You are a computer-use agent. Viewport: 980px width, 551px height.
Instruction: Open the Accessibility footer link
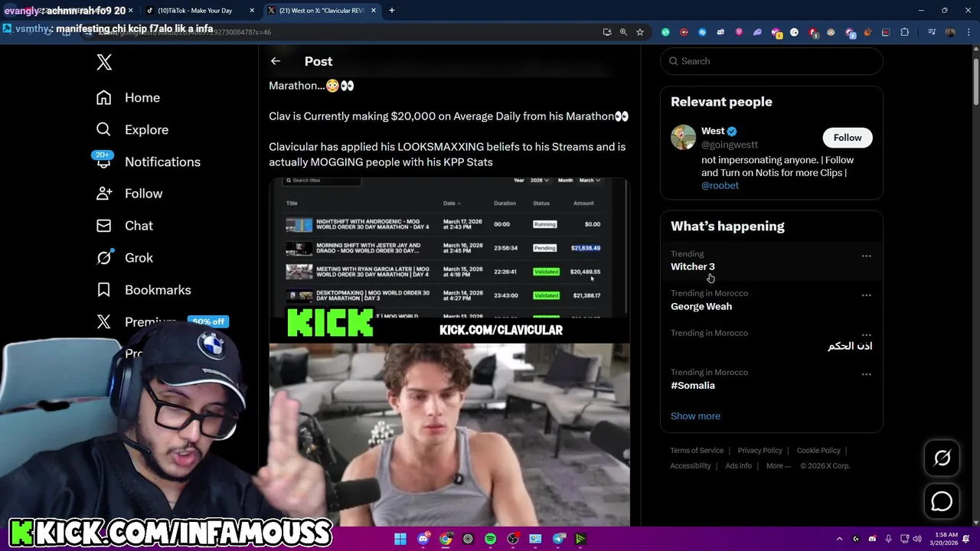691,466
